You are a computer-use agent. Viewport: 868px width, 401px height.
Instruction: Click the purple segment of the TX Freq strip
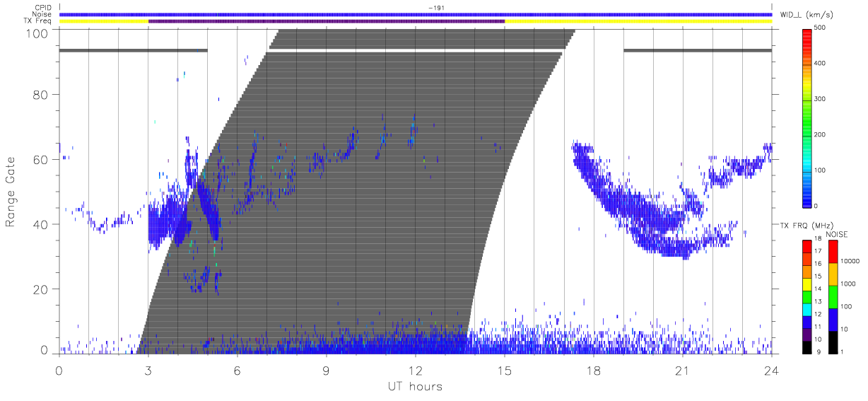pos(327,21)
